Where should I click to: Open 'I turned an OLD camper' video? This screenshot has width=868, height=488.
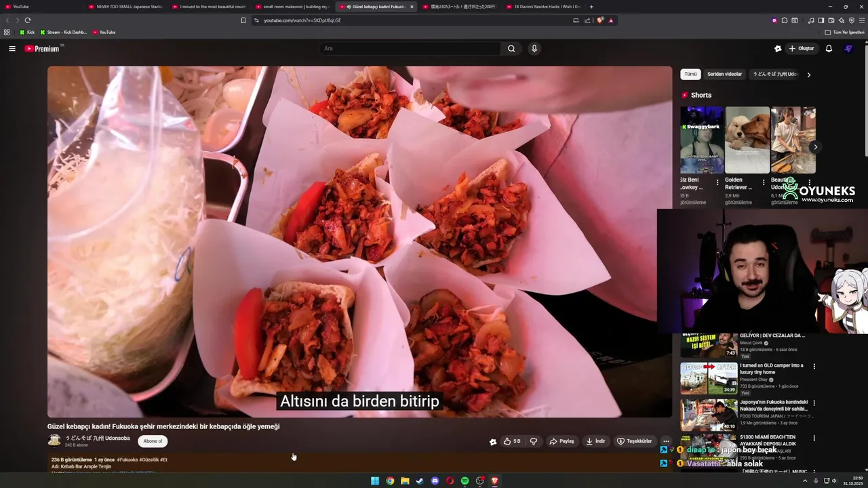pyautogui.click(x=772, y=369)
